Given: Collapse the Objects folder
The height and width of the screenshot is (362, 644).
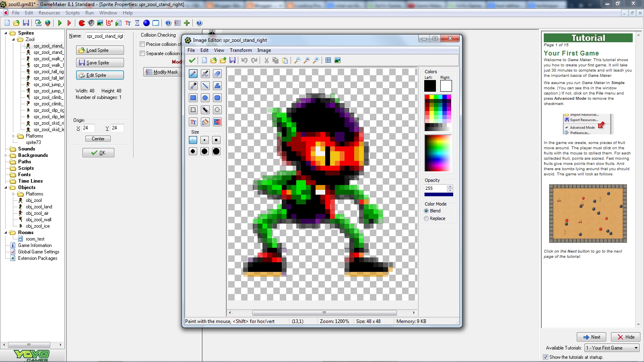Looking at the screenshot, I should point(6,187).
